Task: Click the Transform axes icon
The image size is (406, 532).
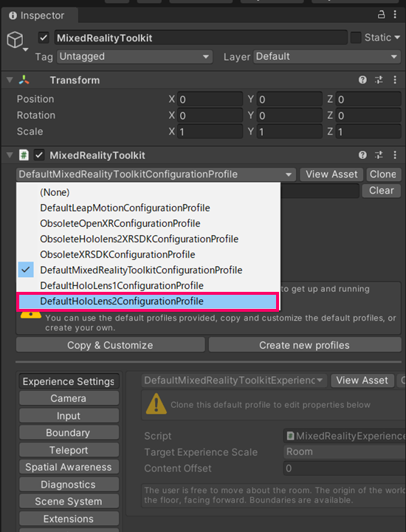Action: coord(24,80)
